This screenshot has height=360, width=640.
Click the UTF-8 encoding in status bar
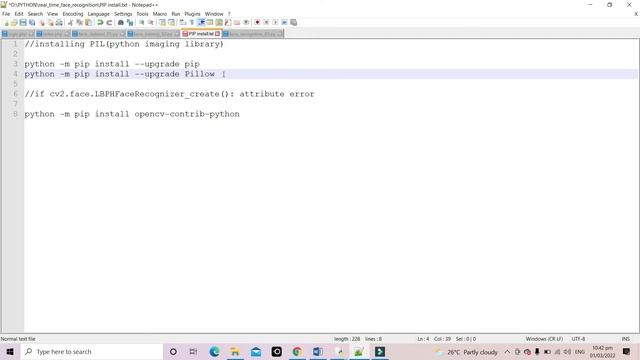(578, 339)
